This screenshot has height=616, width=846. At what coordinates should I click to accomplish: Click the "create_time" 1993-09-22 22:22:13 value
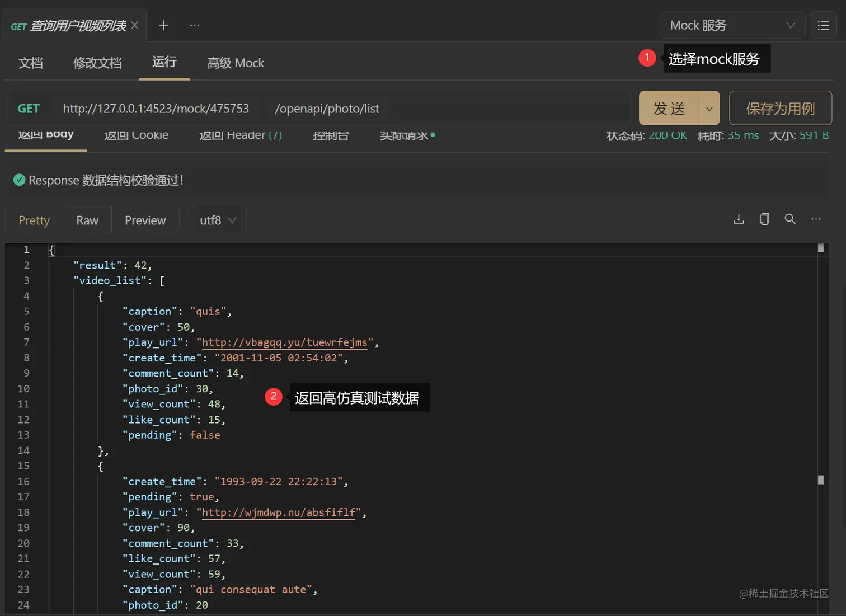(x=279, y=482)
